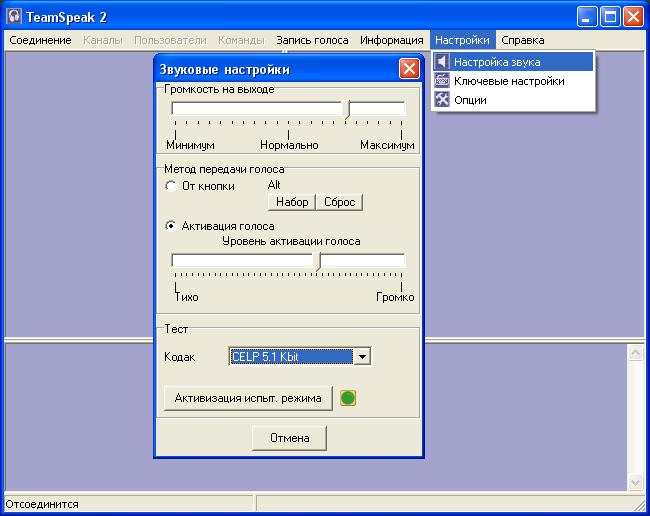Image resolution: width=650 pixels, height=516 pixels.
Task: Click the Отсоединится status bar text
Action: pos(42,504)
